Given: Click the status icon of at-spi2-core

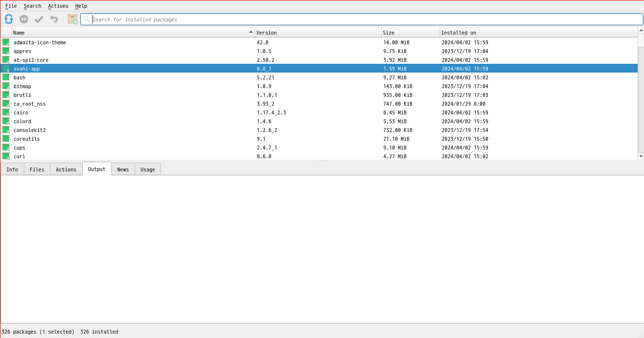Looking at the screenshot, I should (x=6, y=60).
